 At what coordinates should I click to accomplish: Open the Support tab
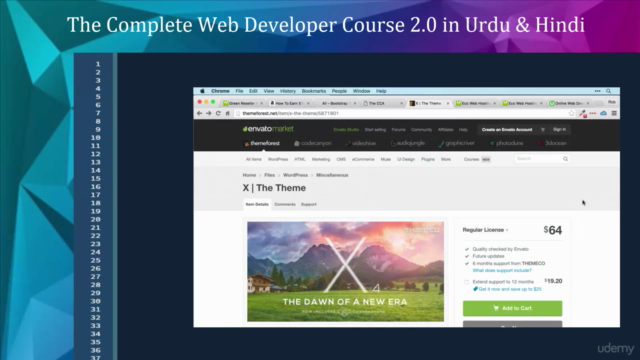click(309, 204)
